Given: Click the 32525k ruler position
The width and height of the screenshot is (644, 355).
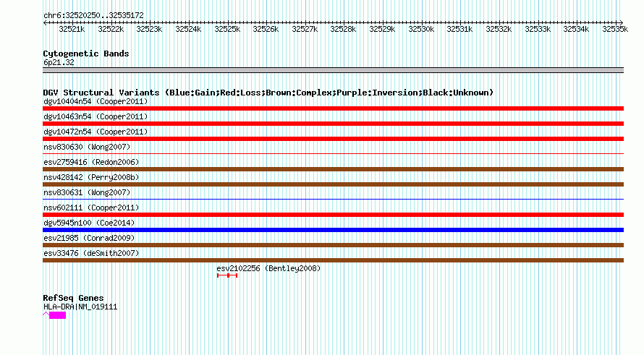Looking at the screenshot, I should click(227, 29).
